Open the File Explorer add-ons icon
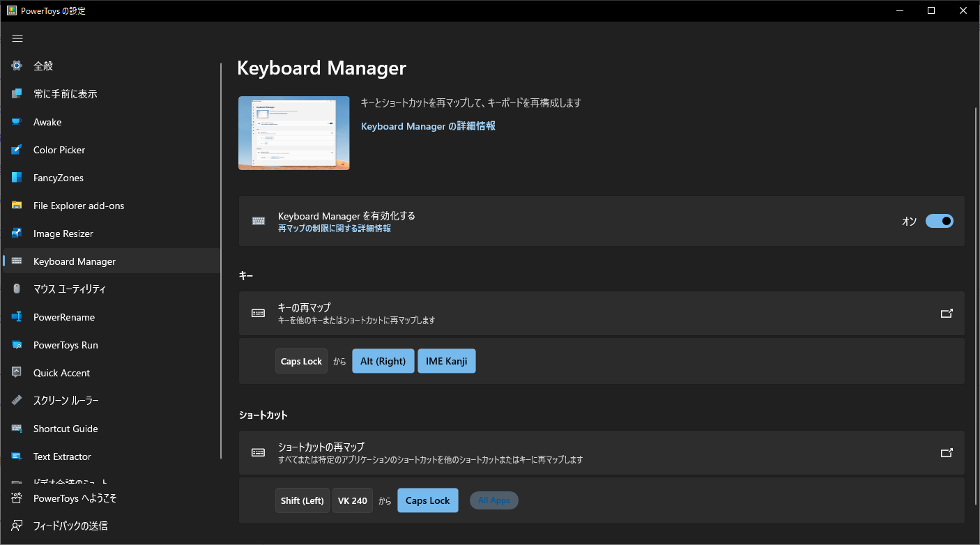The width and height of the screenshot is (980, 545). point(17,206)
